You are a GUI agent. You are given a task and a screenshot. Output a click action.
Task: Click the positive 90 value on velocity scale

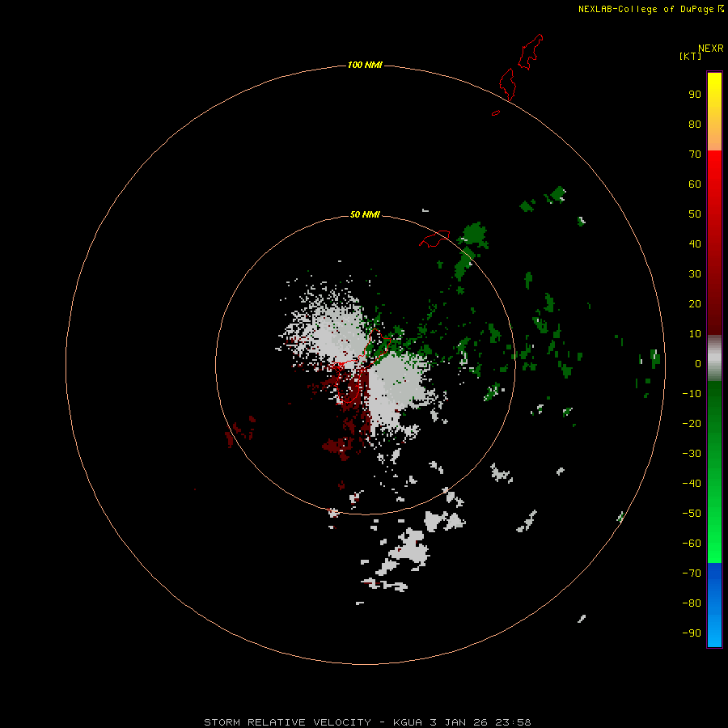point(695,95)
